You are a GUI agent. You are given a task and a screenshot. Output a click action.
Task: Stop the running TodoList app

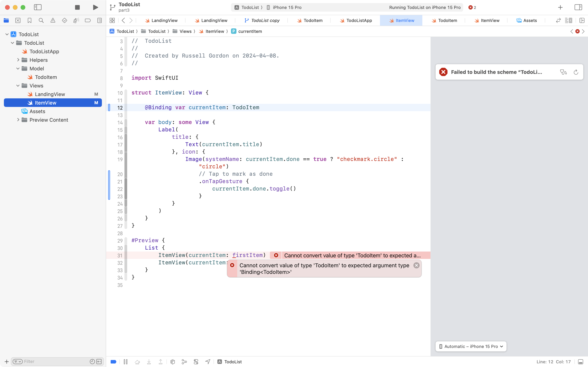77,7
